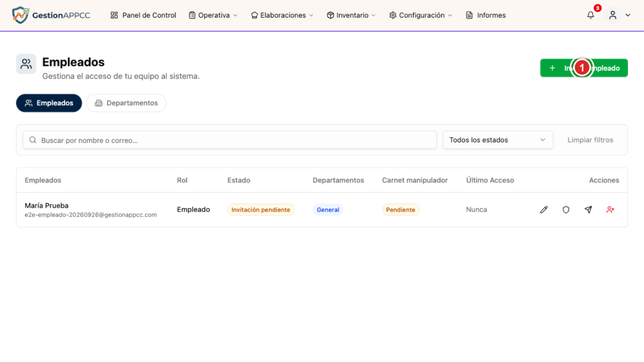The width and height of the screenshot is (644, 362).
Task: Expand the Inventario menu
Action: 351,15
